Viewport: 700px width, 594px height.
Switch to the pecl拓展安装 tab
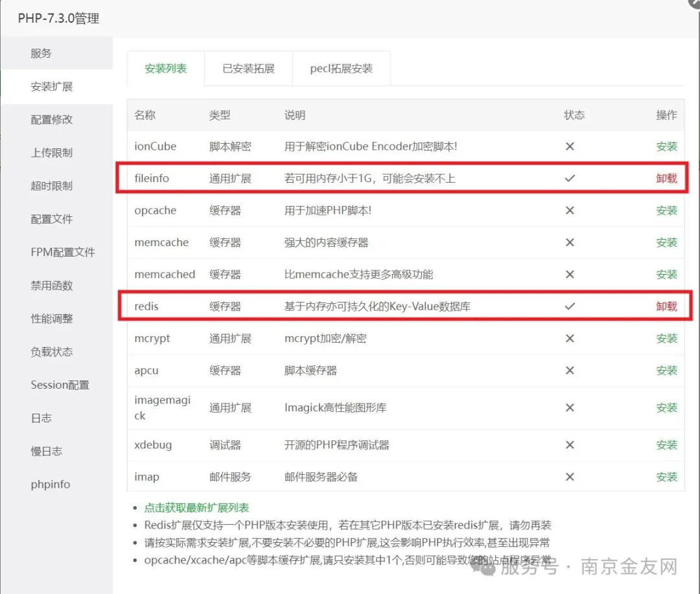(341, 68)
